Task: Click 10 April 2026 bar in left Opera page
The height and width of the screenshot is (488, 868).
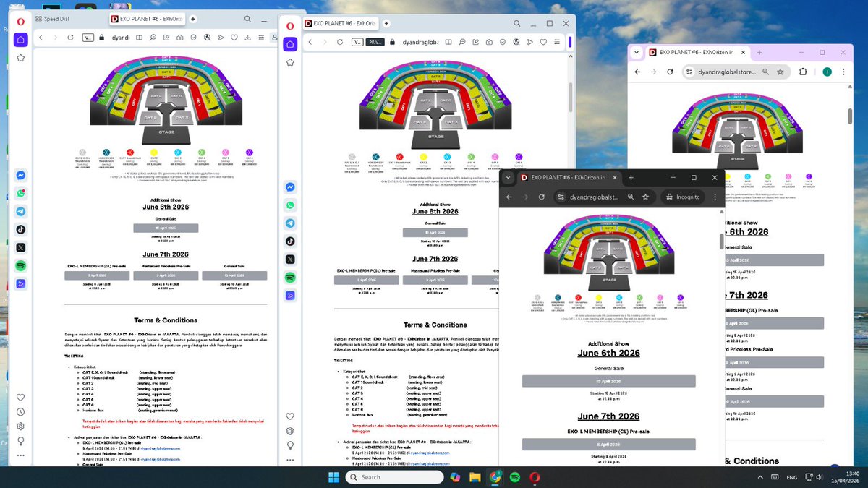Action: click(234, 275)
